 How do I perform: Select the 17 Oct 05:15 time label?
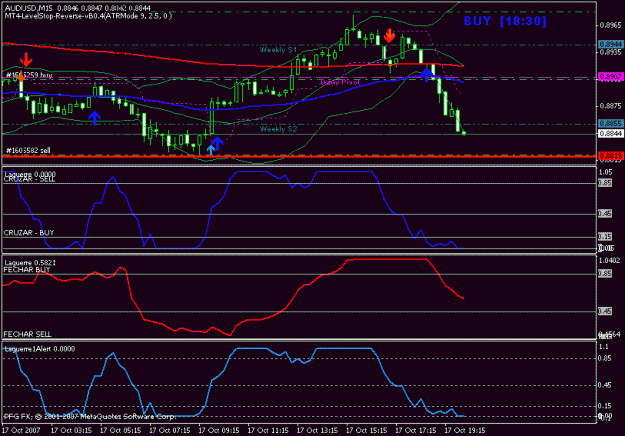click(x=120, y=430)
